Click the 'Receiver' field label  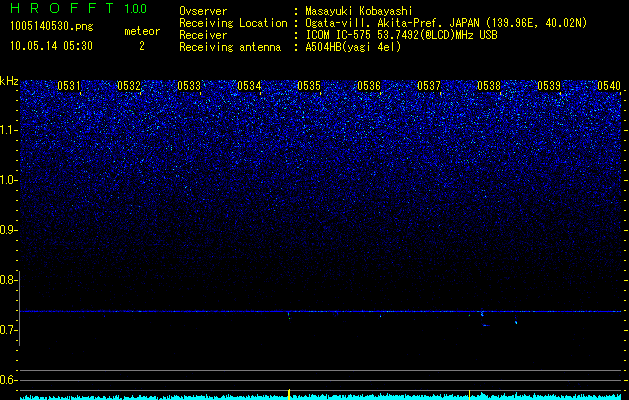click(x=203, y=35)
